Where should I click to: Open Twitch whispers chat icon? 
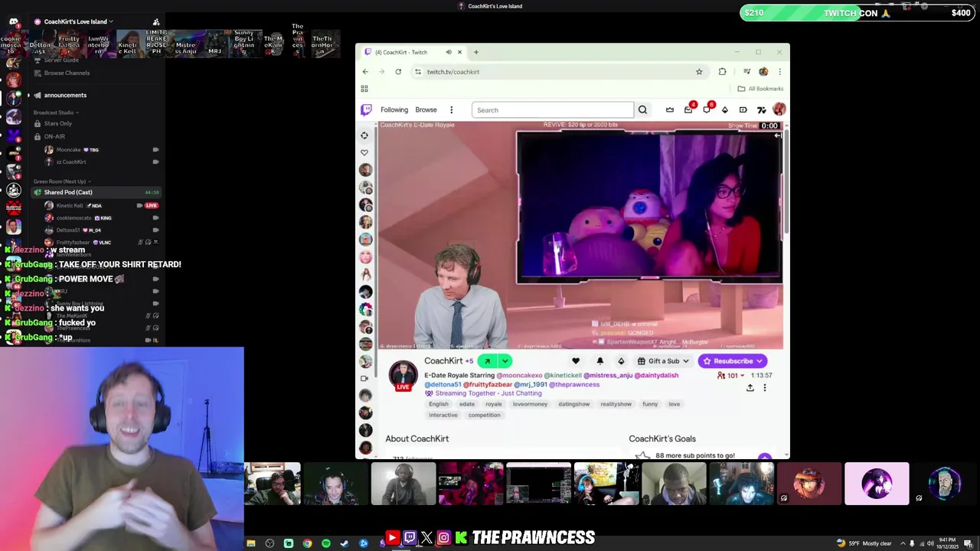(x=707, y=109)
